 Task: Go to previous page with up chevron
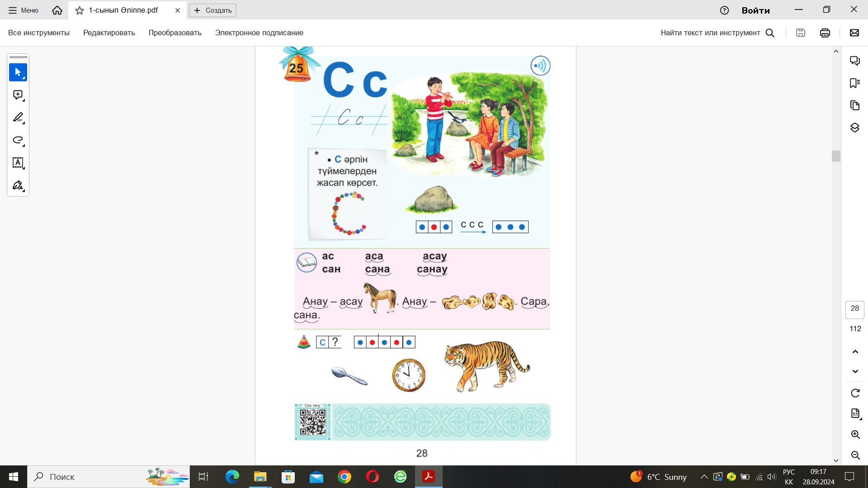point(855,352)
